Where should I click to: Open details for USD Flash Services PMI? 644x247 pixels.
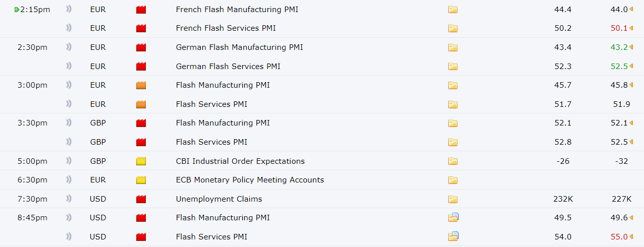tap(453, 236)
